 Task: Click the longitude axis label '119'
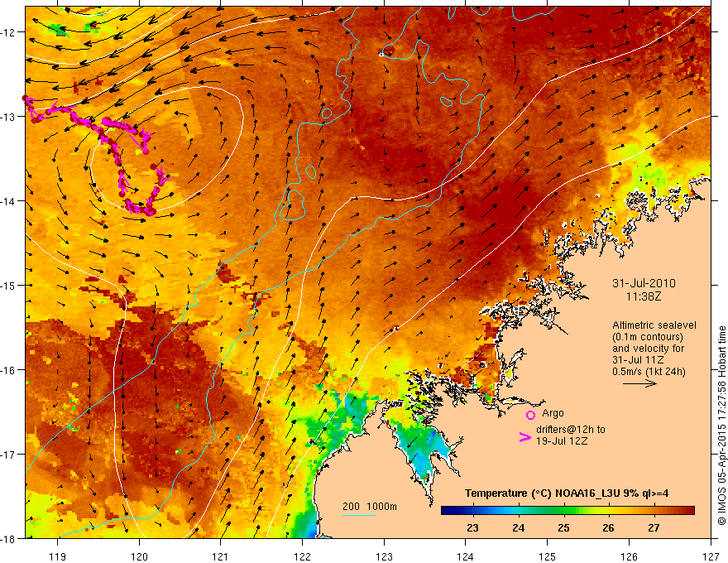[x=58, y=556]
